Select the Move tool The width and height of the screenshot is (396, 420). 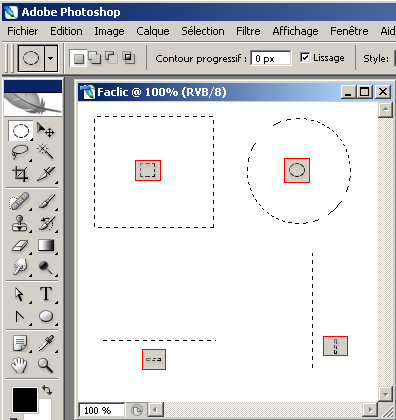point(46,130)
